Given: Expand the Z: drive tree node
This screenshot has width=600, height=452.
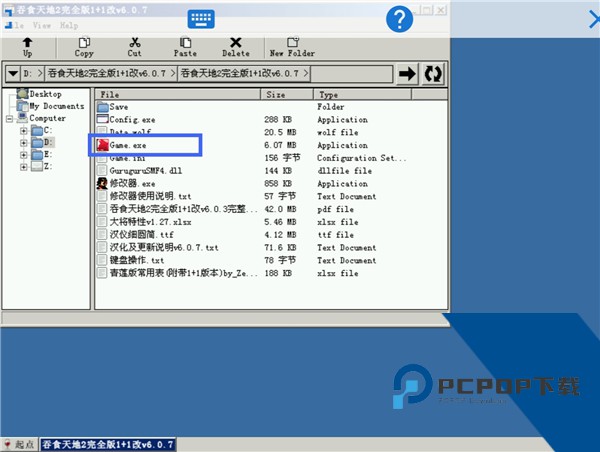Looking at the screenshot, I should coord(24,167).
